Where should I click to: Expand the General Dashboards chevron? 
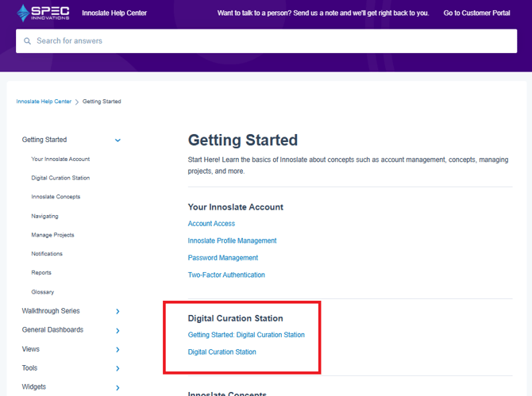[118, 331]
